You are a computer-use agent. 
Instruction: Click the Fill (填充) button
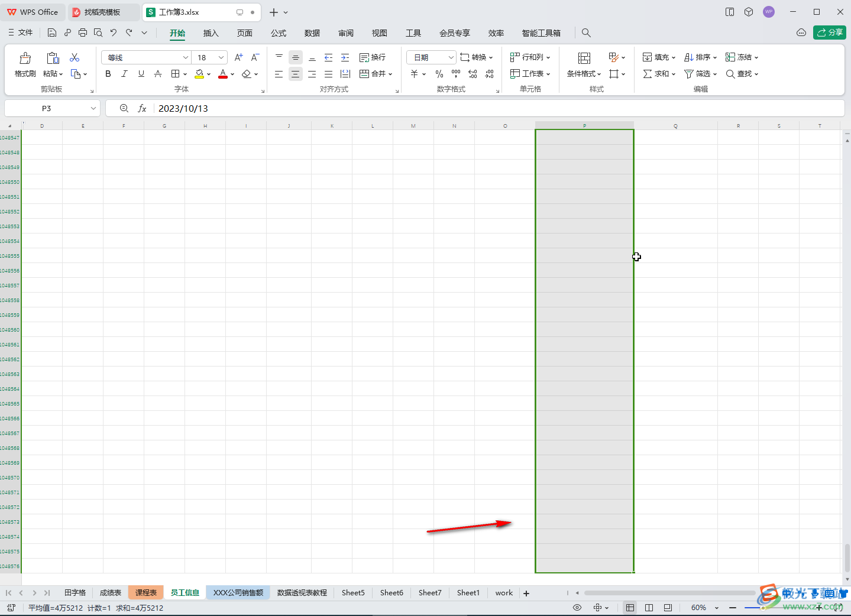point(659,57)
